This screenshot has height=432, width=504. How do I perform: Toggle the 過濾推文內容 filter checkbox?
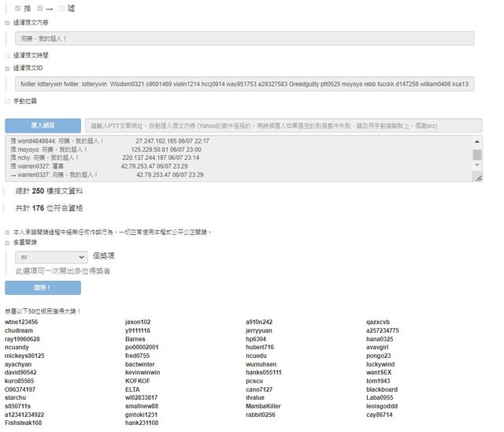[x=8, y=23]
